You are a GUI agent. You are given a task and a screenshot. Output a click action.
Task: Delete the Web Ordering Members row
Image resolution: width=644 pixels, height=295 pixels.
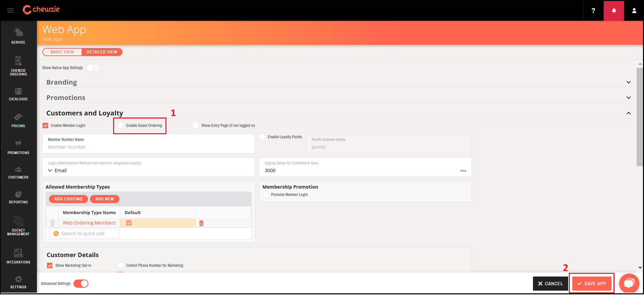coord(201,223)
